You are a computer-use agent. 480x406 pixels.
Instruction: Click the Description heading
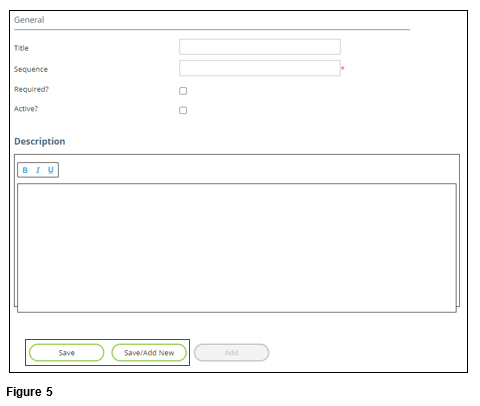tap(40, 141)
